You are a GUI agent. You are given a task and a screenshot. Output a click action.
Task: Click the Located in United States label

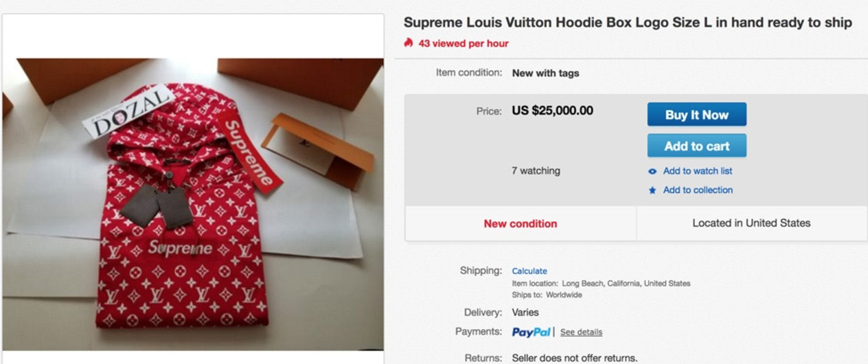pyautogui.click(x=751, y=223)
